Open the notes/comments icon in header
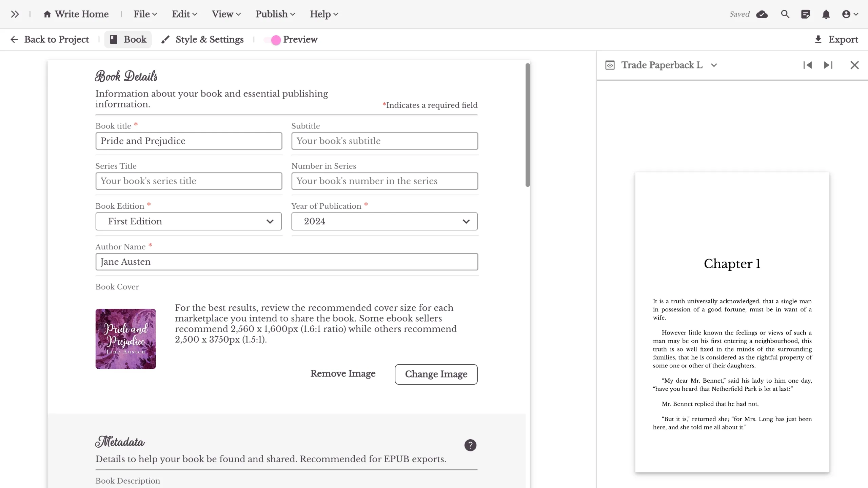The image size is (868, 488). tap(806, 14)
